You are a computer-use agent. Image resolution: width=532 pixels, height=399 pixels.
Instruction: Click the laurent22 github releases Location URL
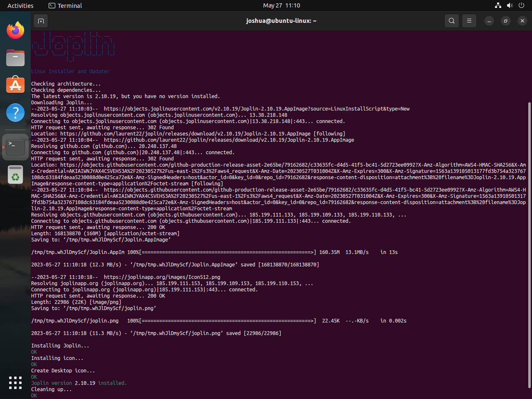[x=185, y=134]
